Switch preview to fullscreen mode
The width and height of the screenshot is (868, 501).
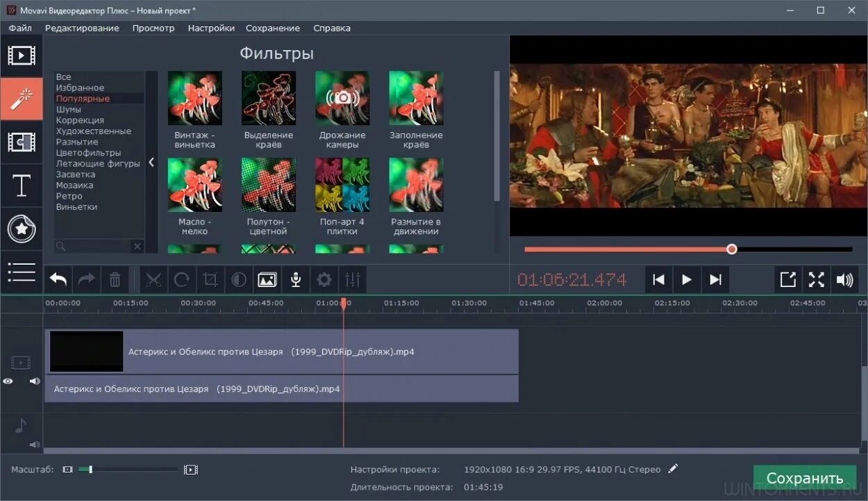pos(817,279)
